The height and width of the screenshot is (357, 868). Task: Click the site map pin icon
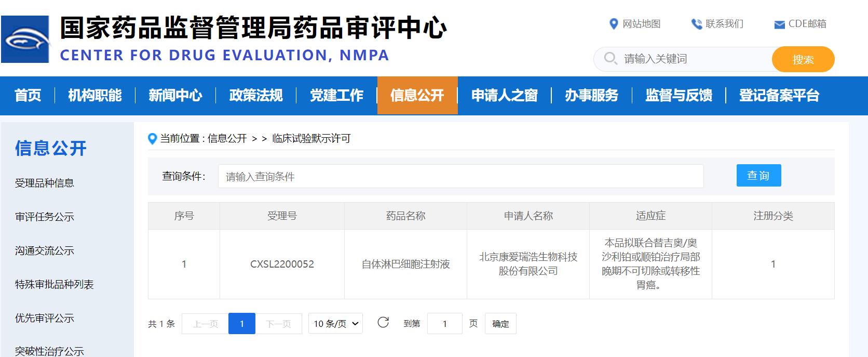coord(614,24)
